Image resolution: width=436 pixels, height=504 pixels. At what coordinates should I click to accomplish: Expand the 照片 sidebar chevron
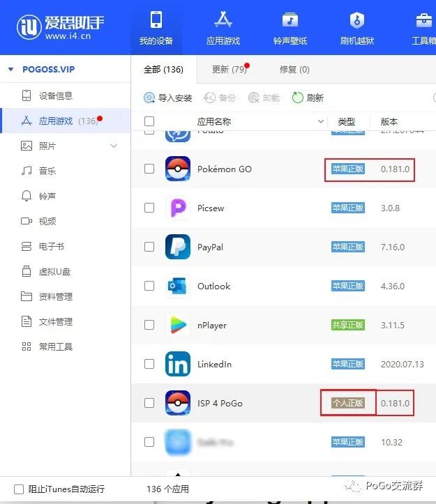(x=114, y=146)
